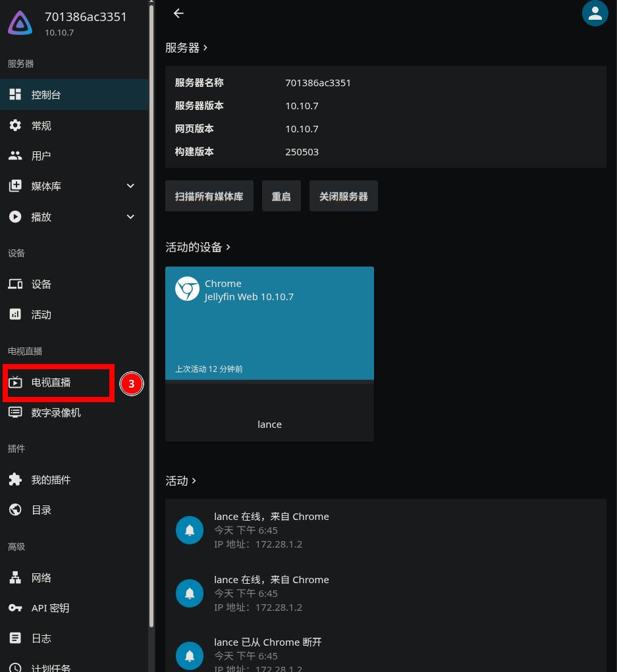The width and height of the screenshot is (617, 672).
Task: Open 我的插件 in sidebar
Action: (x=74, y=479)
